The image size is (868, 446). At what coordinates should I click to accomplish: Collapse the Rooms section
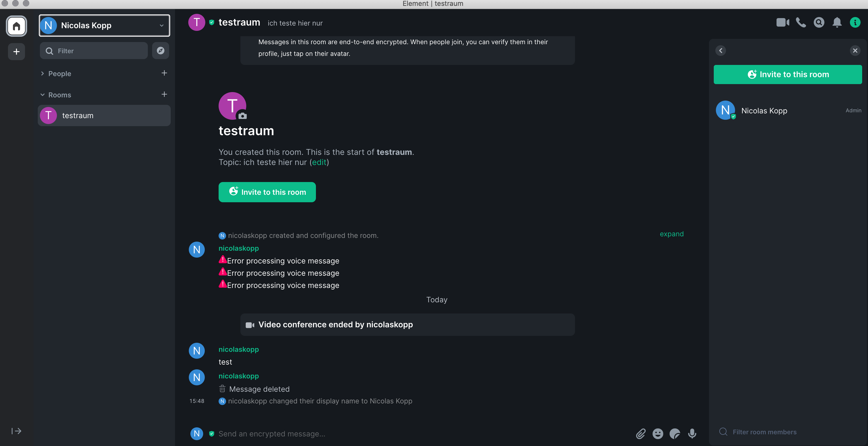click(x=60, y=95)
